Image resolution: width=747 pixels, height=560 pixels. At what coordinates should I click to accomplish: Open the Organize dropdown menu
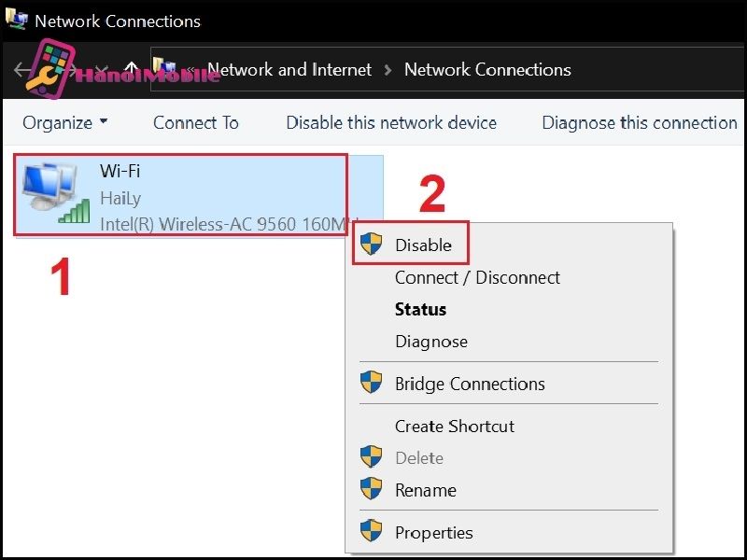click(64, 123)
